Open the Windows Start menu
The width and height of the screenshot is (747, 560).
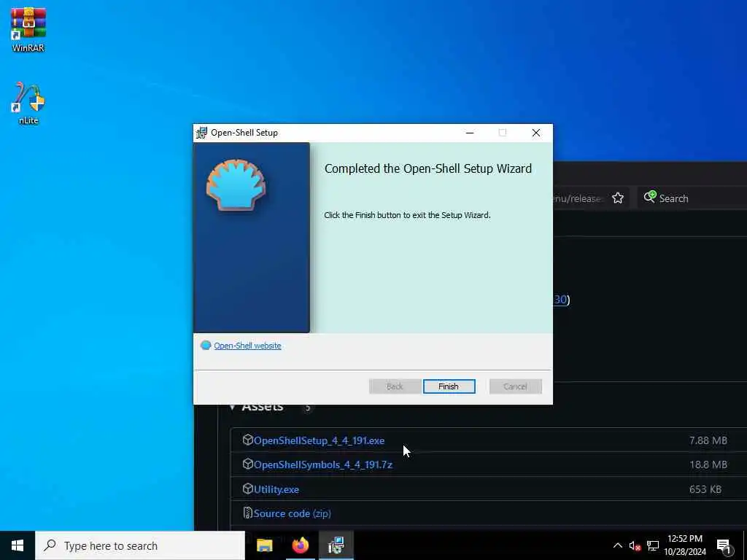[18, 545]
